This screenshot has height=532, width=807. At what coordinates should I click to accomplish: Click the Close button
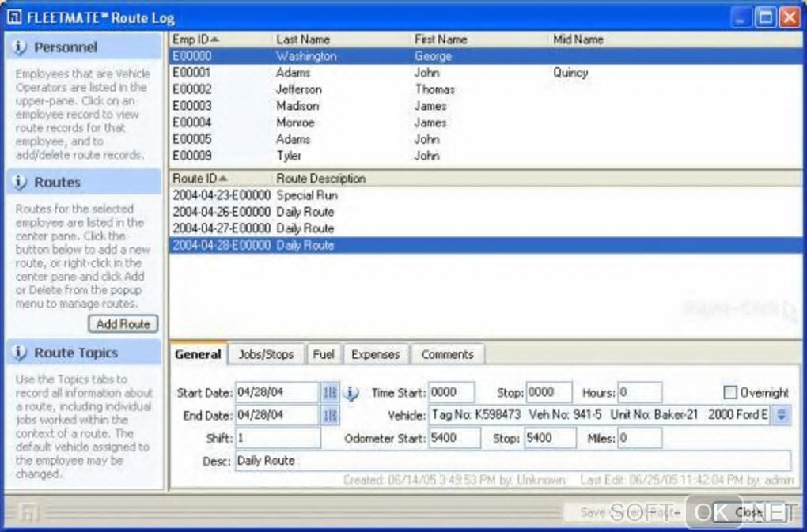click(x=748, y=512)
